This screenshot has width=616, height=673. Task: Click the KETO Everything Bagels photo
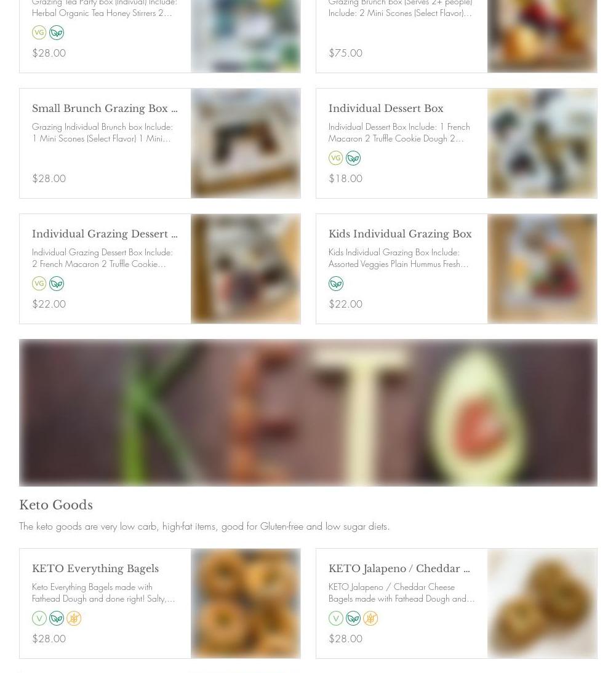click(x=246, y=603)
